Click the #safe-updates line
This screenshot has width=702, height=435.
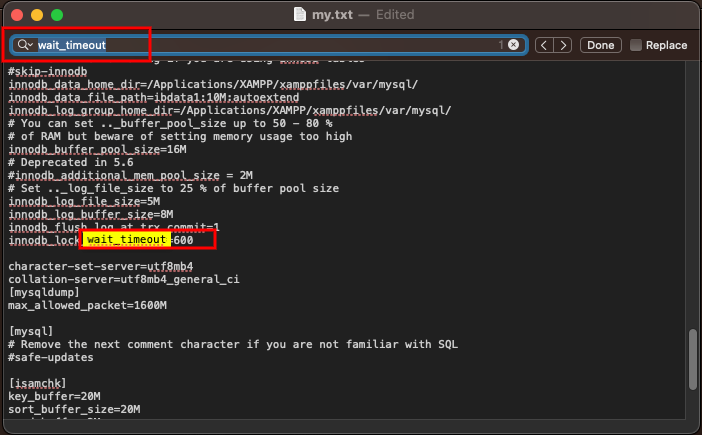coord(50,357)
